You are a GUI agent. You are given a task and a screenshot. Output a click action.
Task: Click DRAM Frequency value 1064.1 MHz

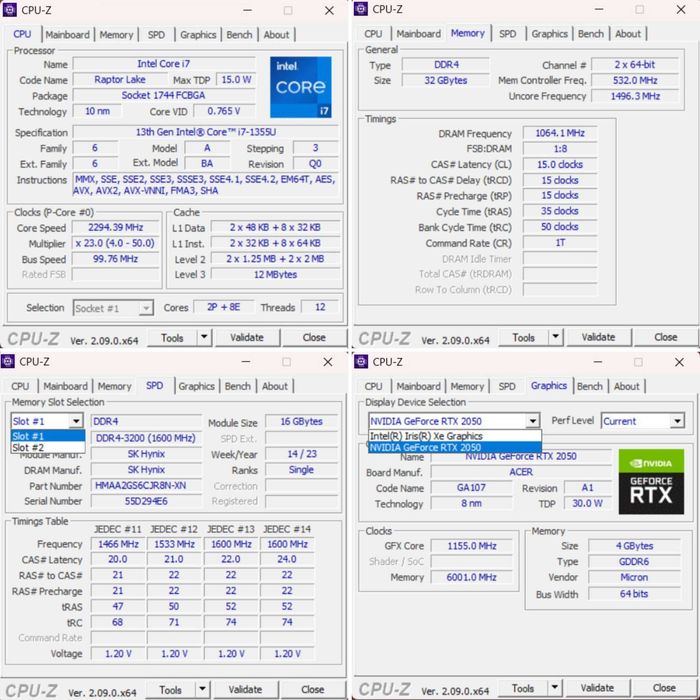[x=560, y=133]
